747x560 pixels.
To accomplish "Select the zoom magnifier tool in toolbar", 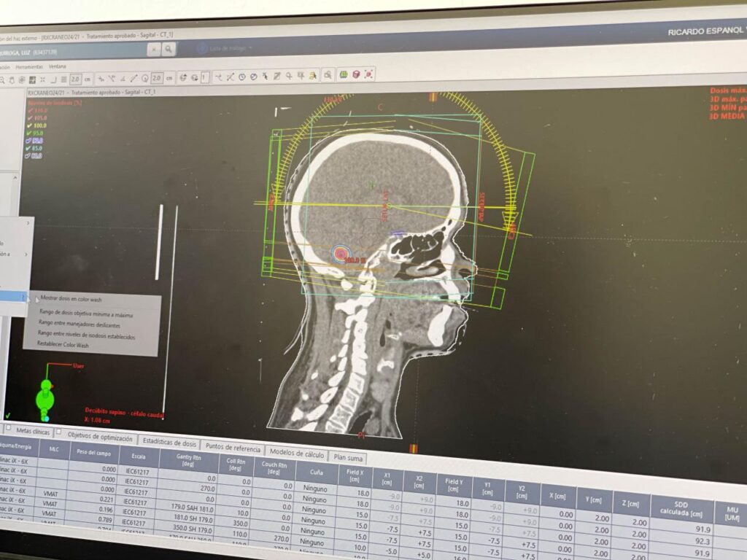I will pos(4,79).
